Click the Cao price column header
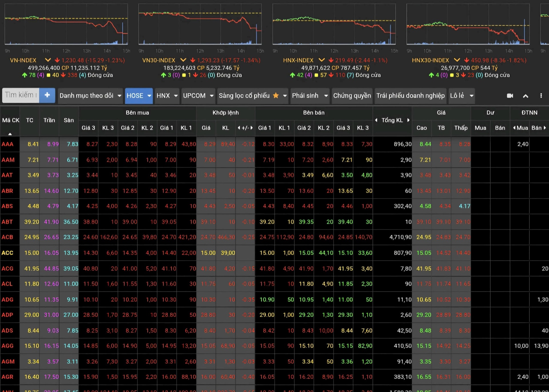This screenshot has width=549, height=392. click(421, 128)
